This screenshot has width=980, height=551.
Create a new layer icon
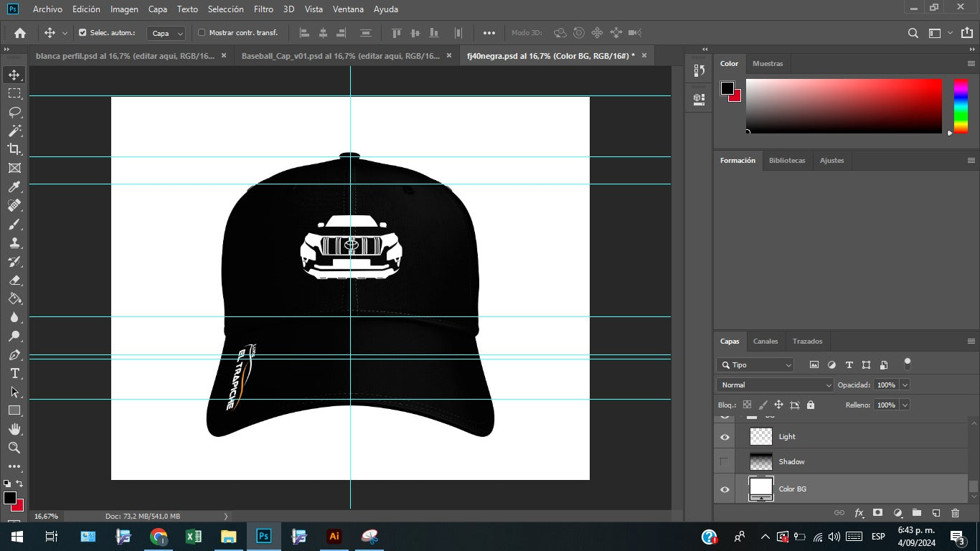click(936, 513)
